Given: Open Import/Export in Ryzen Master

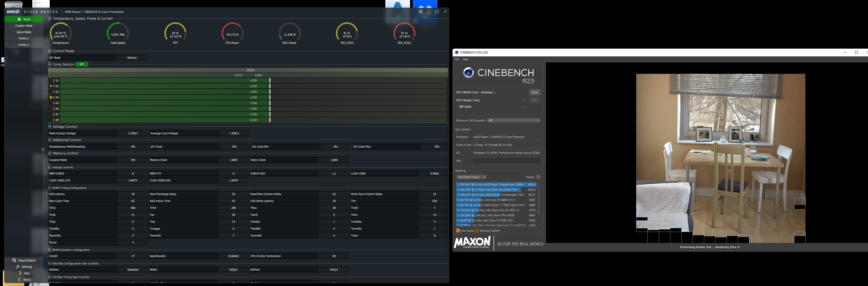Looking at the screenshot, I should [x=24, y=260].
